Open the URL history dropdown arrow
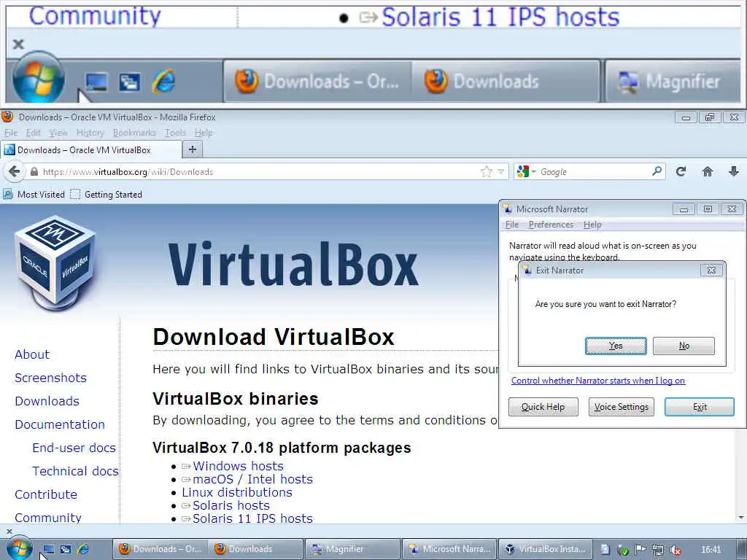Image resolution: width=747 pixels, height=560 pixels. pyautogui.click(x=500, y=172)
